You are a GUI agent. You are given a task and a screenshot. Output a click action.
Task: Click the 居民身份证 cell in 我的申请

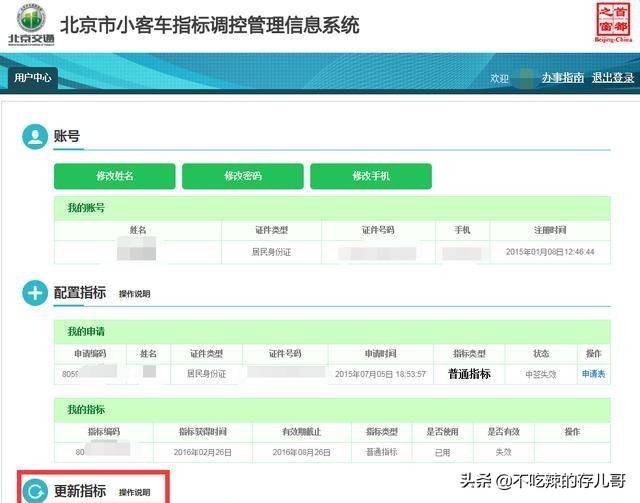207,374
